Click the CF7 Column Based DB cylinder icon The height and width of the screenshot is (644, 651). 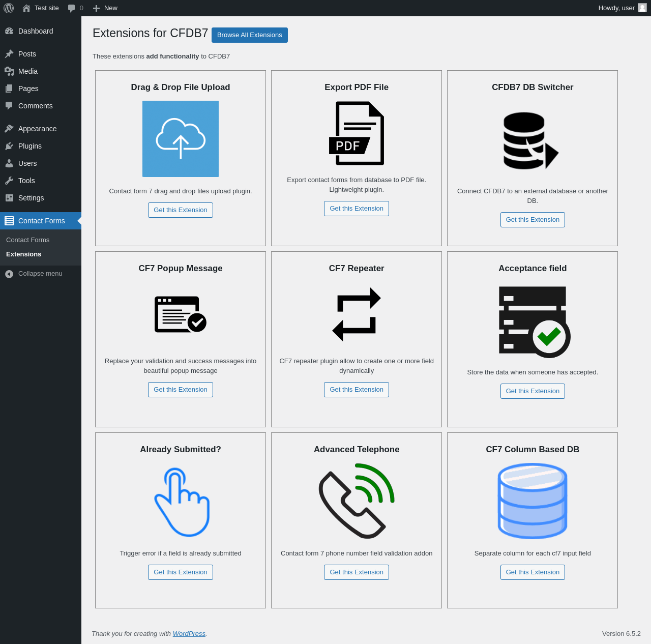click(x=532, y=501)
